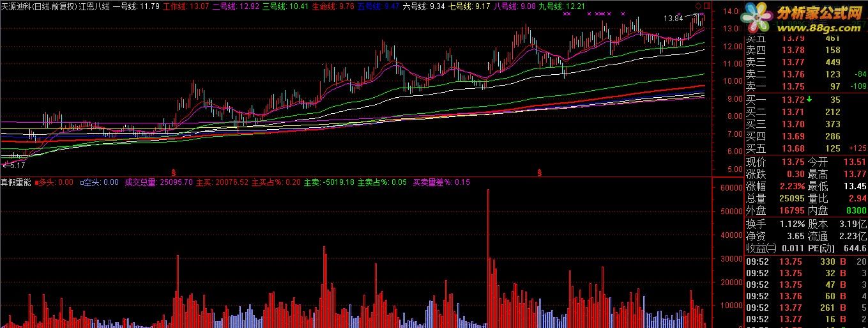The image size is (868, 328).
Task: Select the 二号线 12.92 legend entry
Action: [235, 6]
